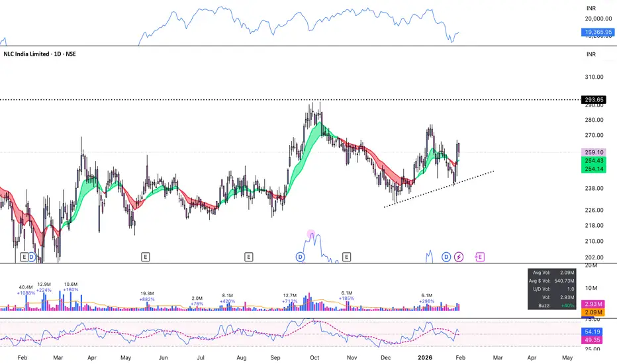The height and width of the screenshot is (364, 617).
Task: Click the Jul label on time axis
Action: coord(201,357)
